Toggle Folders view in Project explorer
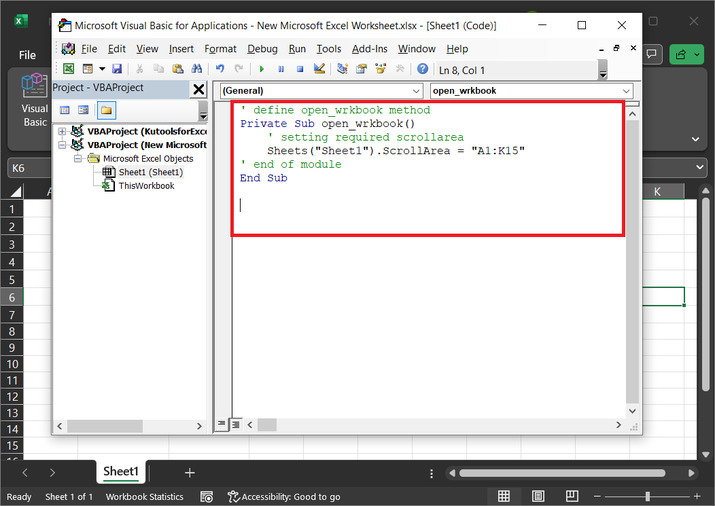Viewport: 715px width, 506px height. [x=105, y=110]
